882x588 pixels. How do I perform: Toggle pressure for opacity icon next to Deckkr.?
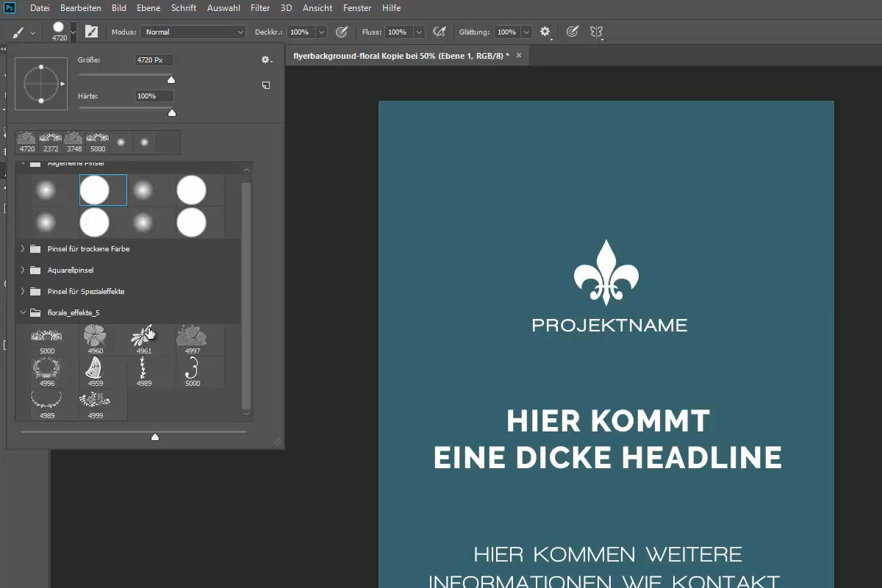point(342,32)
